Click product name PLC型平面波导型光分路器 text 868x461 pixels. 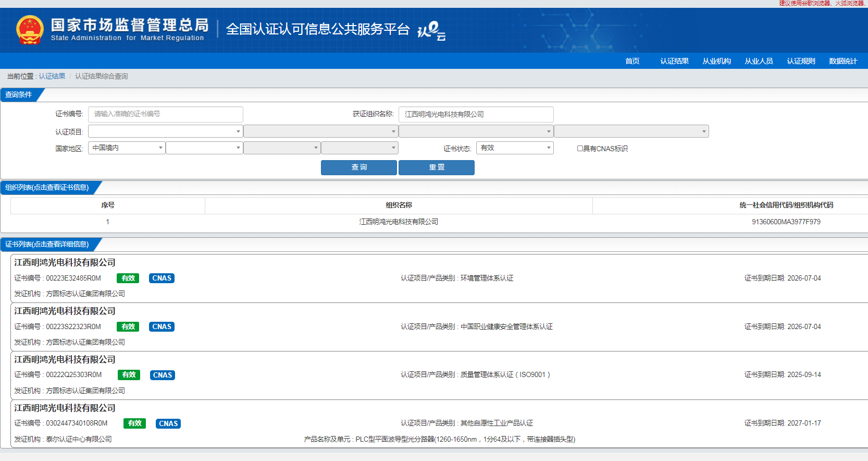(465, 440)
